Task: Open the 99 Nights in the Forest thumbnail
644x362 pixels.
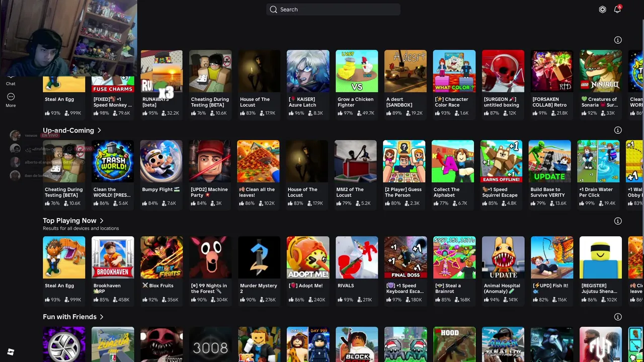Action: [x=210, y=257]
